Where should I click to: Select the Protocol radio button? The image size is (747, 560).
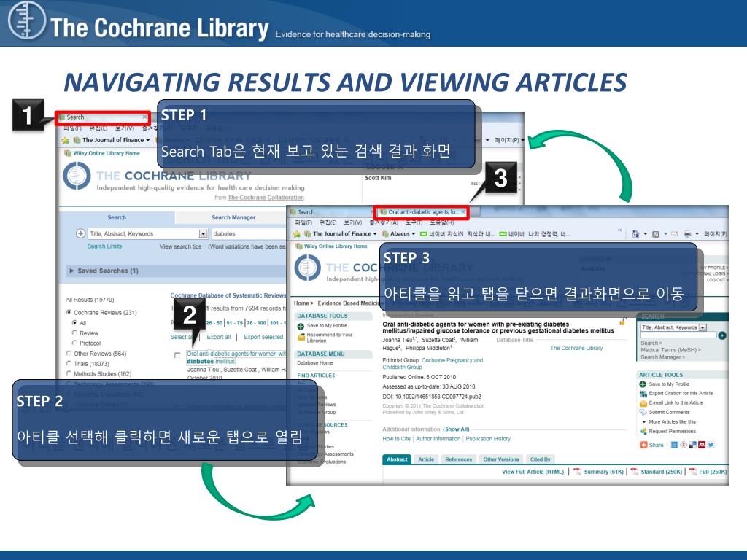[74, 343]
